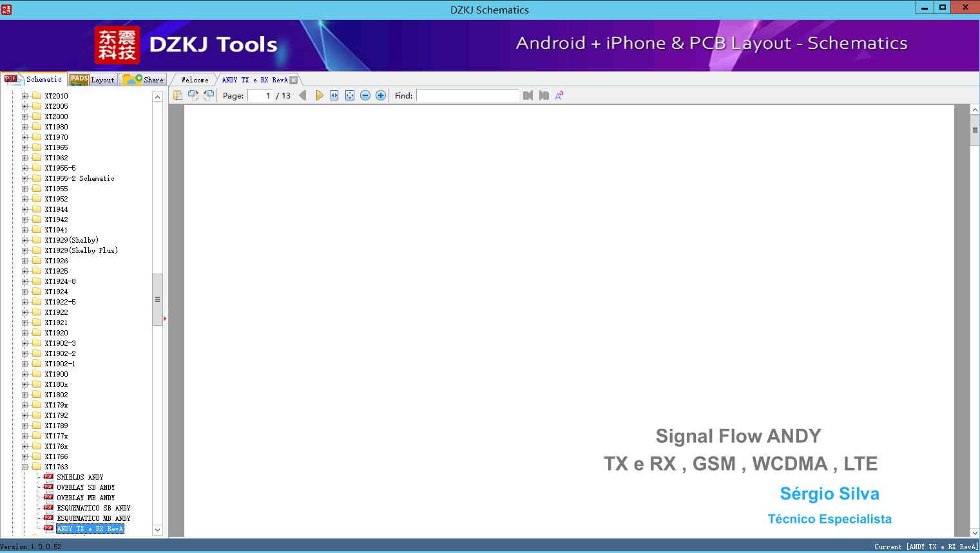Select the XT1944 folder

56,209
